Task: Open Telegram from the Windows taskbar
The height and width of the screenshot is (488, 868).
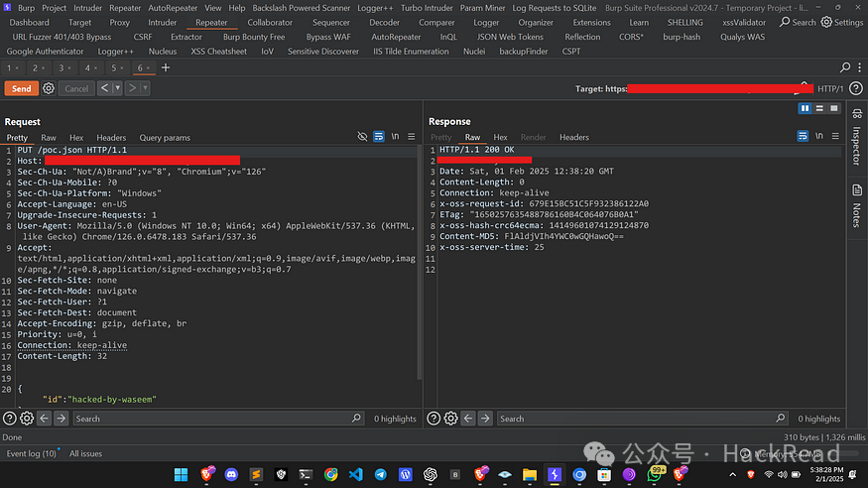Action: click(381, 474)
